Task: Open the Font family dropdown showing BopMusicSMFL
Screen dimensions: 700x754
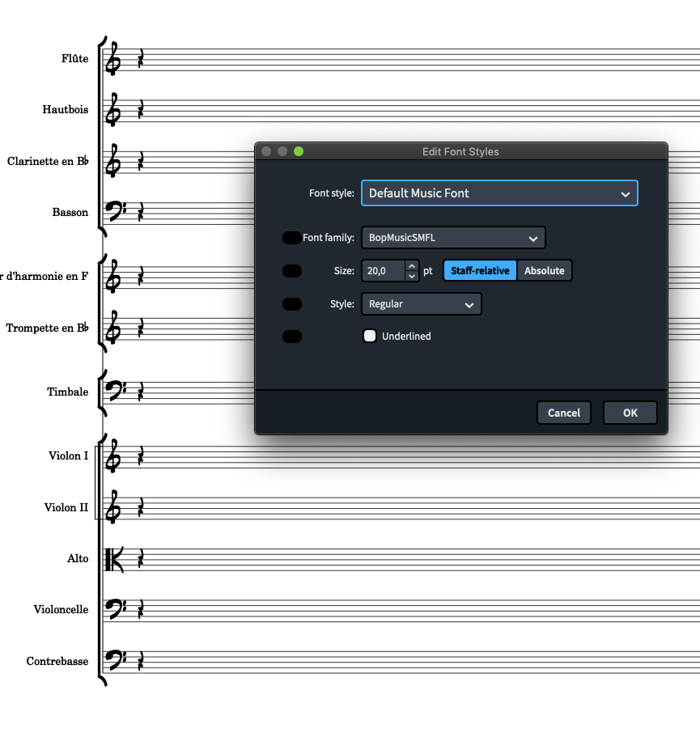Action: pos(453,238)
